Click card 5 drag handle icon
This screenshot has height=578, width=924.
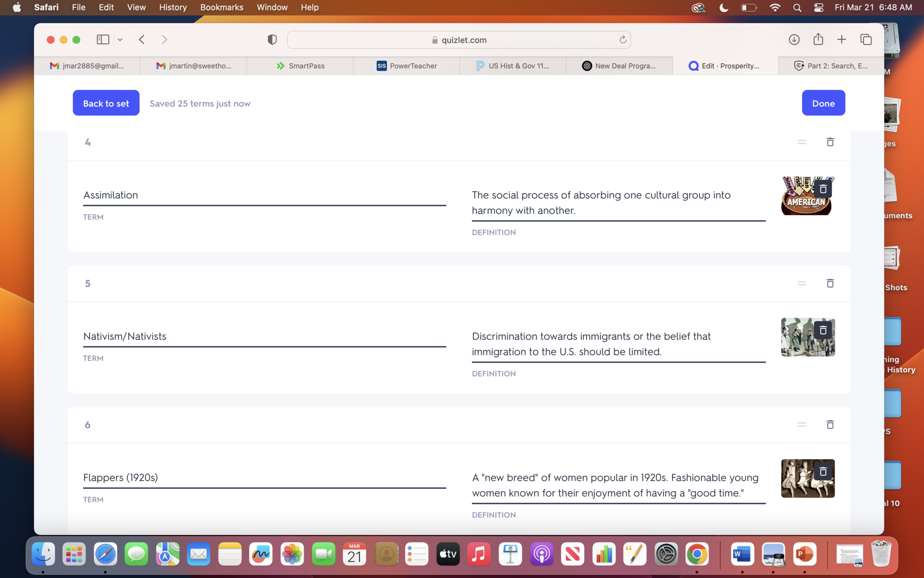click(x=802, y=283)
